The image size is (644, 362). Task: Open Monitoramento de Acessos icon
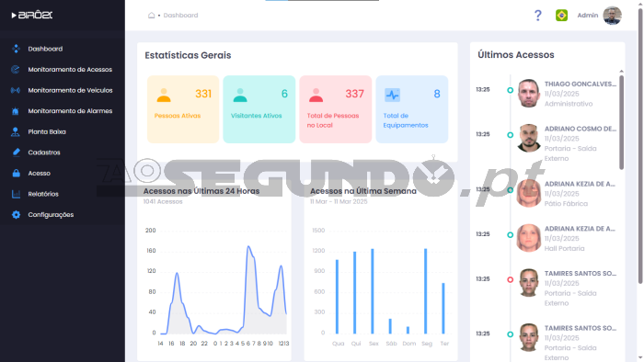coord(16,69)
